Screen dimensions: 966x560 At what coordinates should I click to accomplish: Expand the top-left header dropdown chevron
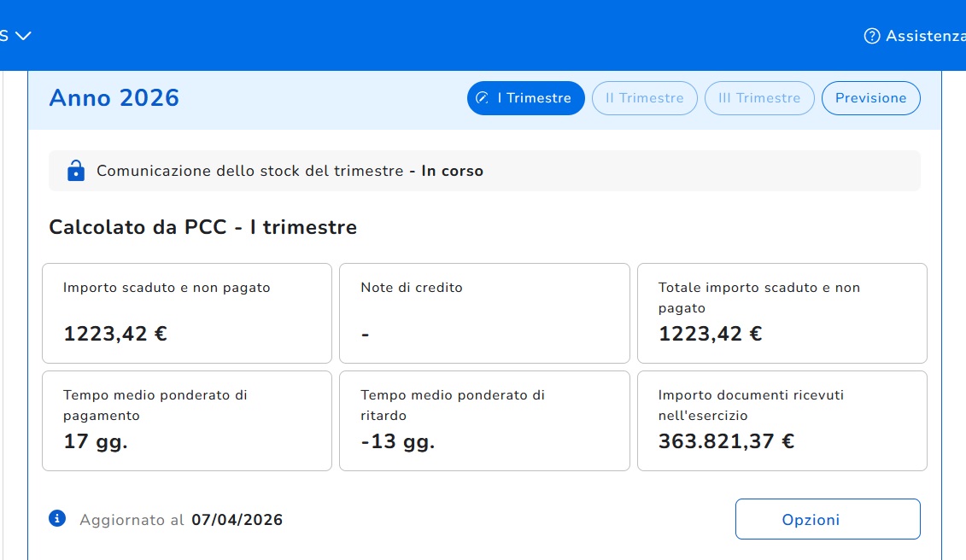[23, 36]
